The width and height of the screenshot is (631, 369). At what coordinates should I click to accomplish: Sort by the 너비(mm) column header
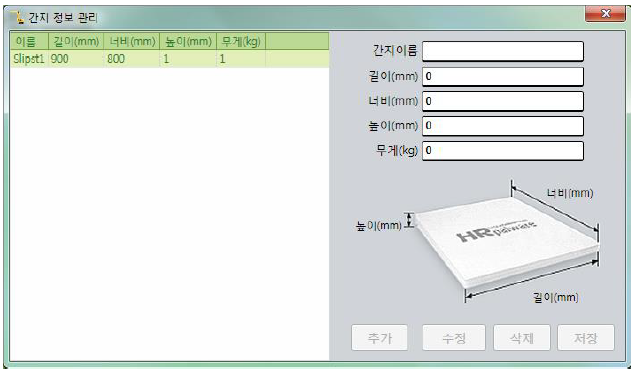point(132,41)
